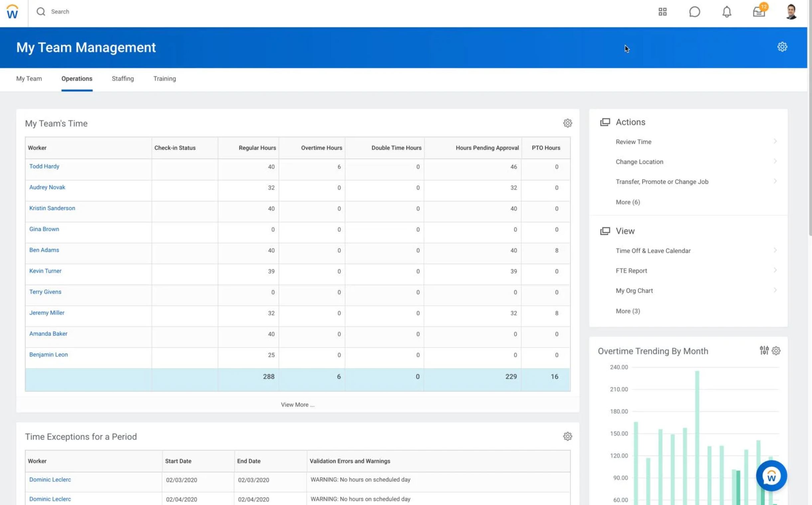Click the tallest overtime chart bar
Viewport: 812px width, 505px height.
click(697, 438)
